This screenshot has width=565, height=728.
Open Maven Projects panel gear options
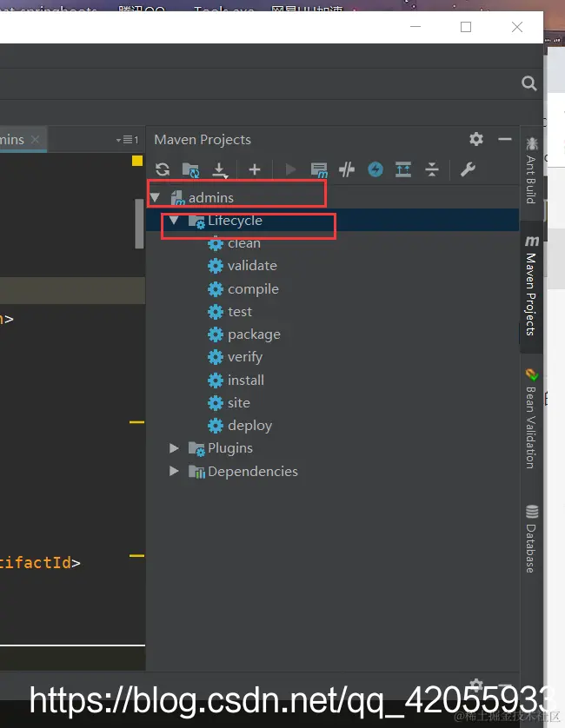point(476,139)
